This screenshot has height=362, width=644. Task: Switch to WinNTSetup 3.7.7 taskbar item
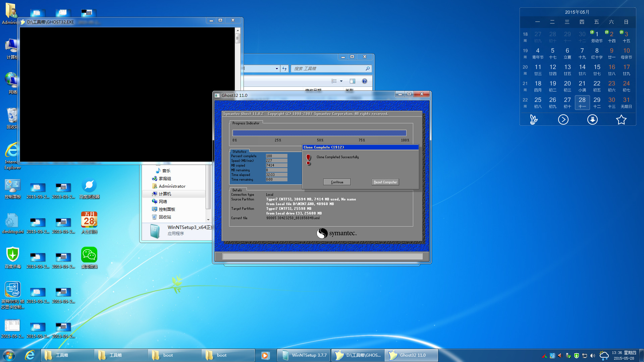pos(304,355)
